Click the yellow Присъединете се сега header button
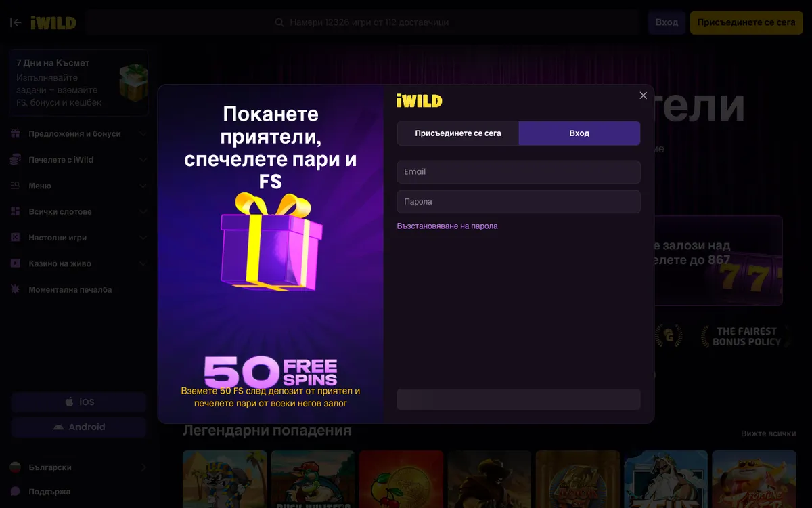 tap(746, 22)
